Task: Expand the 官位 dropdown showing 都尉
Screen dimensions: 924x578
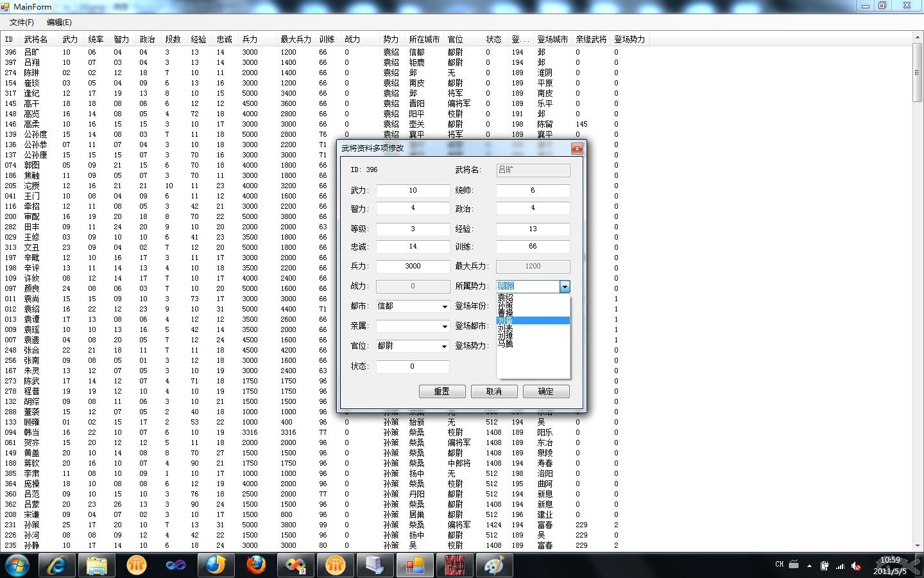Action: click(x=445, y=347)
